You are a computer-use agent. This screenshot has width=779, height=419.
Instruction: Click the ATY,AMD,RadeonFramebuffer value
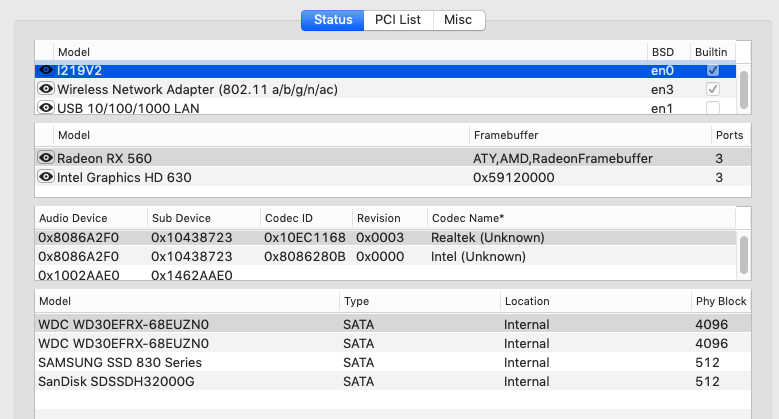(x=563, y=158)
